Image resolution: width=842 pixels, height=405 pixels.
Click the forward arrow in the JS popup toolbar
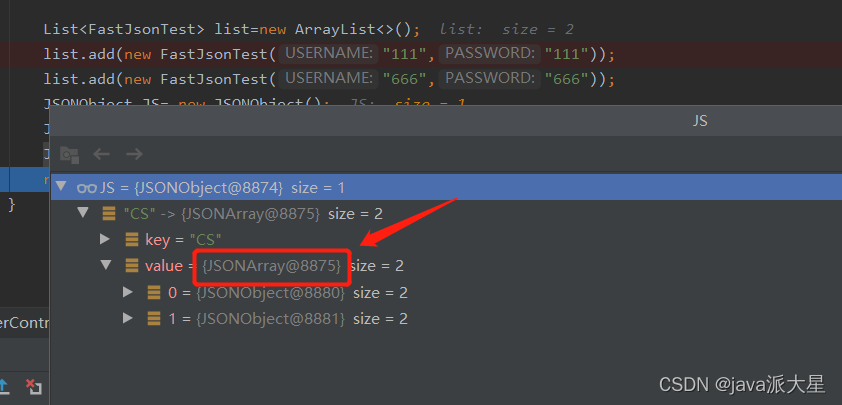(134, 155)
